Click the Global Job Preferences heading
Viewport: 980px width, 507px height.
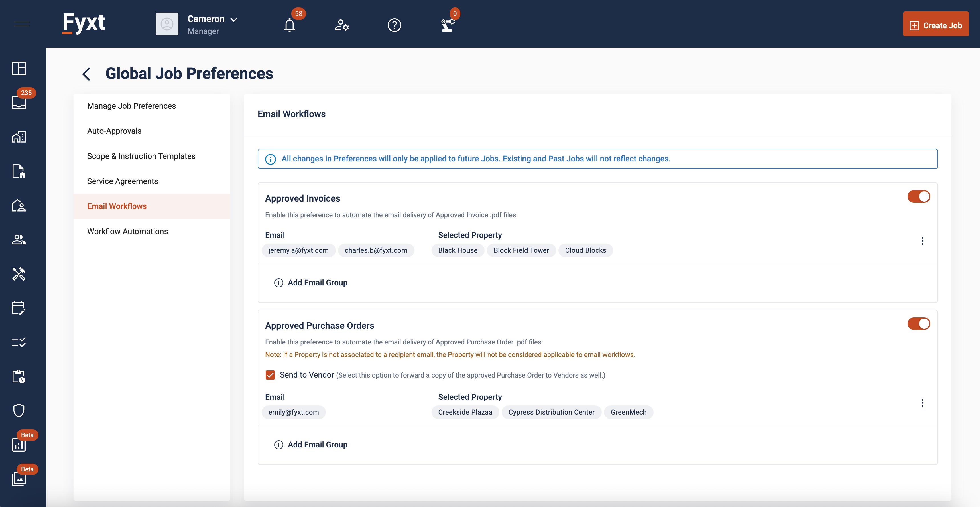point(189,74)
